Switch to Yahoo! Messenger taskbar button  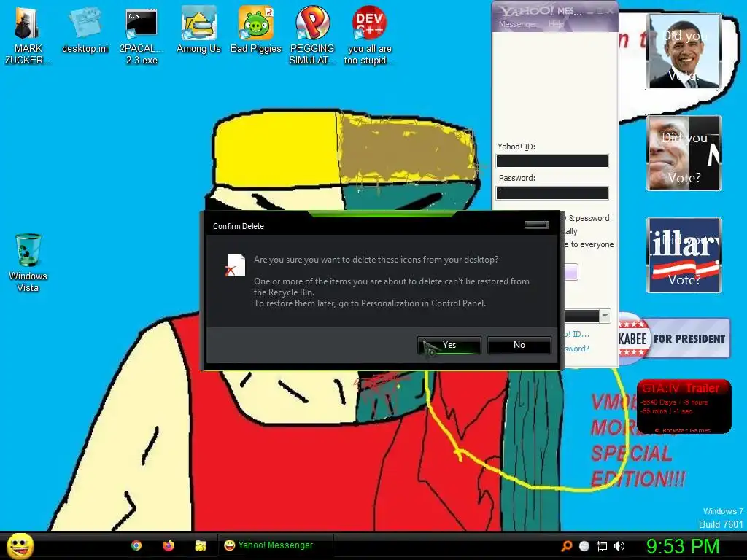[275, 545]
